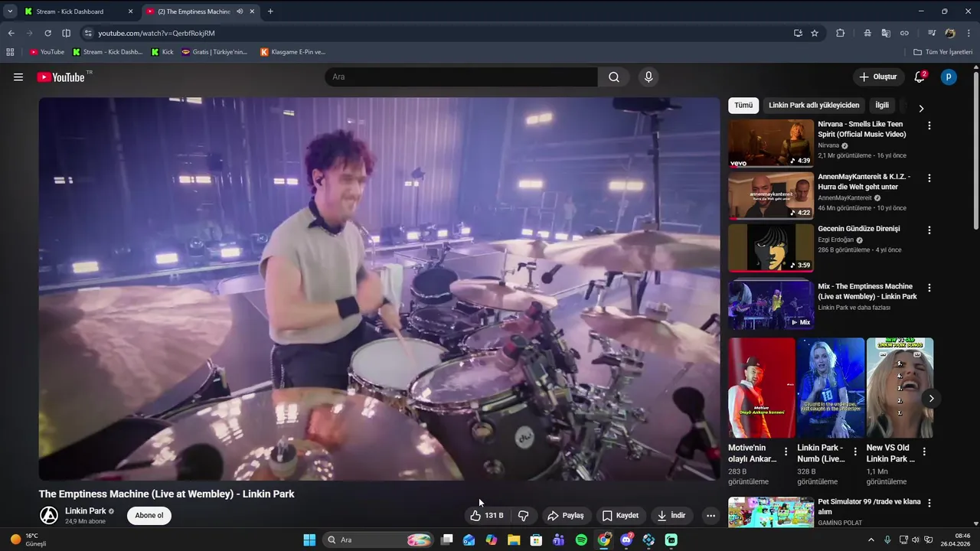The width and height of the screenshot is (980, 551).
Task: Subscribe with the Abone ol button
Action: (x=149, y=515)
